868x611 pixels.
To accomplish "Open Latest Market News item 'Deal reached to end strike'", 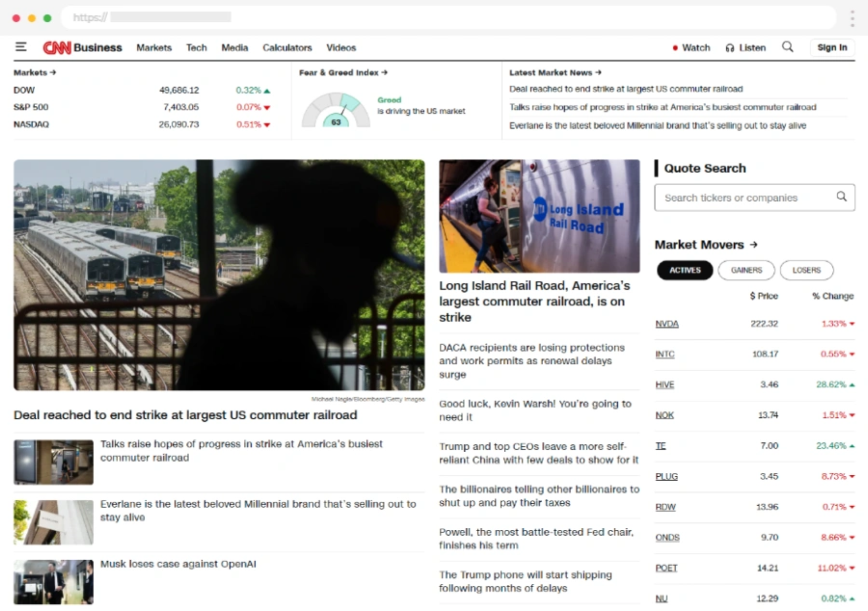I will [626, 89].
